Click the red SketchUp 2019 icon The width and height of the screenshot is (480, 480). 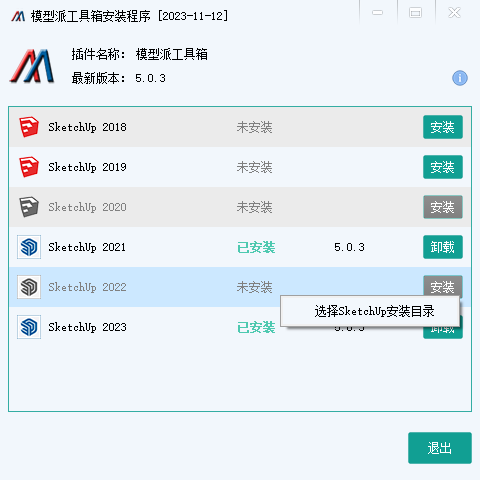click(29, 167)
